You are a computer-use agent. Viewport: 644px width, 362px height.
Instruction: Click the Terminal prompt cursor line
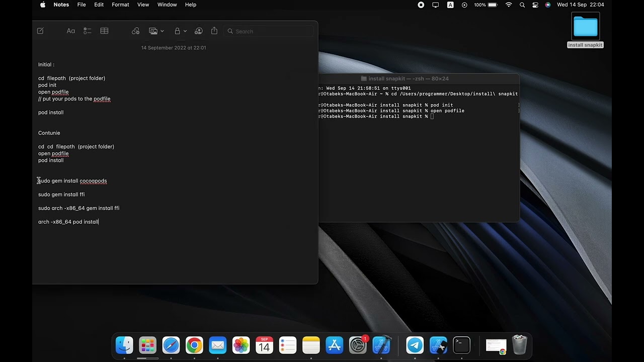375,116
